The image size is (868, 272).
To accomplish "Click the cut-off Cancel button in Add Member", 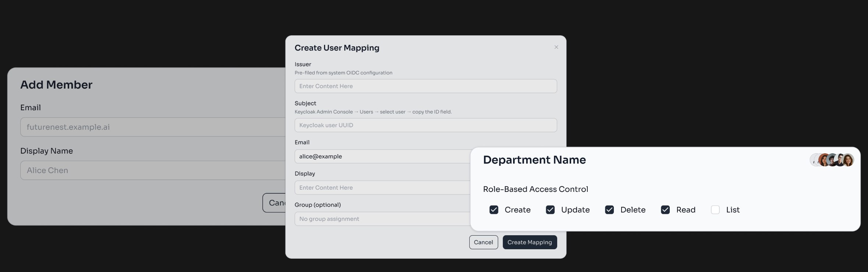I will pyautogui.click(x=274, y=203).
